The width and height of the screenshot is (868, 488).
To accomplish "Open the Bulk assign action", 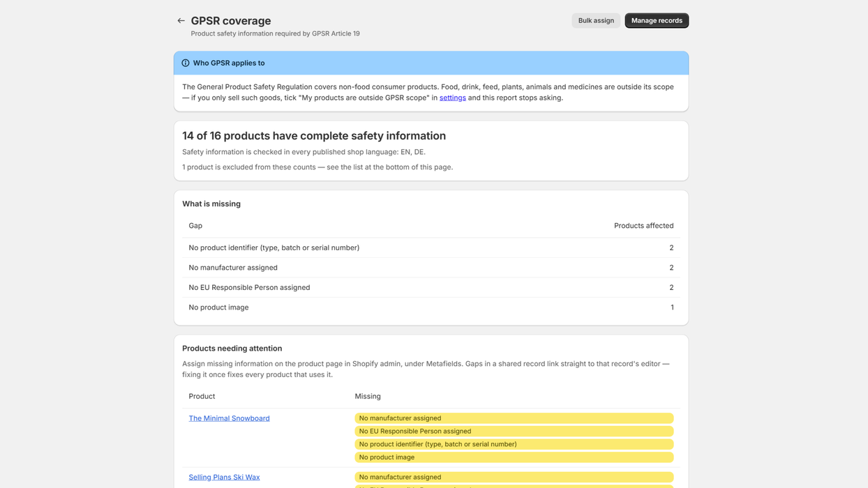I will (x=596, y=21).
